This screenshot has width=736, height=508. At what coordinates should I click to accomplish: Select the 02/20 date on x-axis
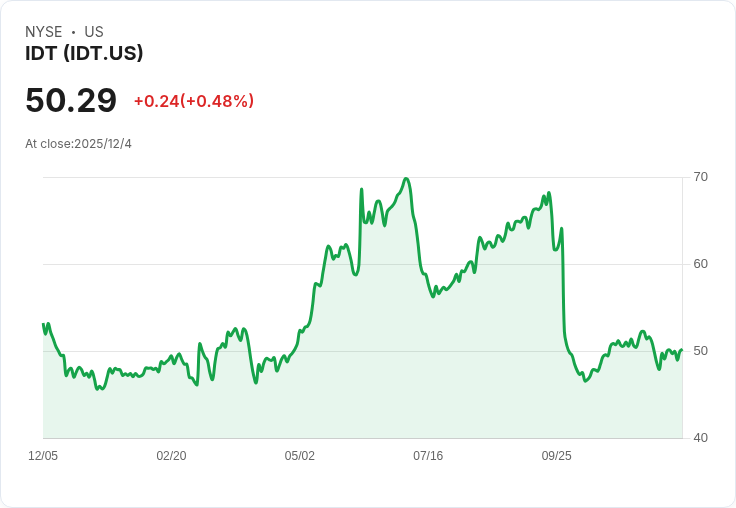point(171,456)
